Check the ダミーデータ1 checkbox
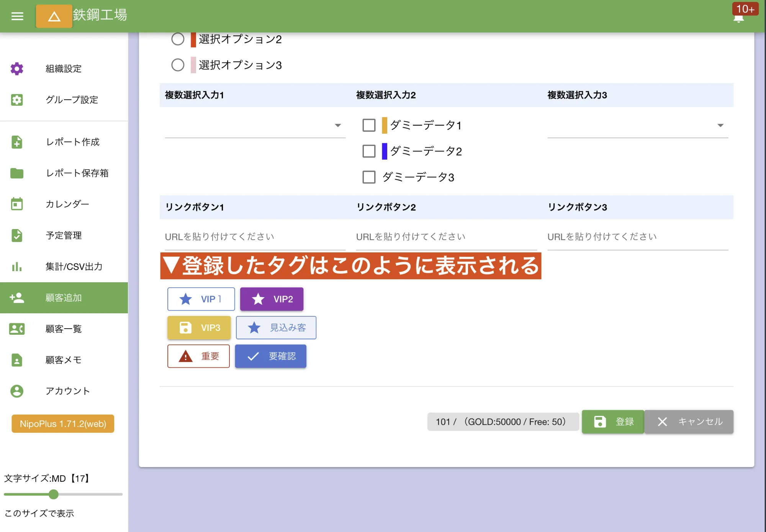766x532 pixels. tap(369, 125)
